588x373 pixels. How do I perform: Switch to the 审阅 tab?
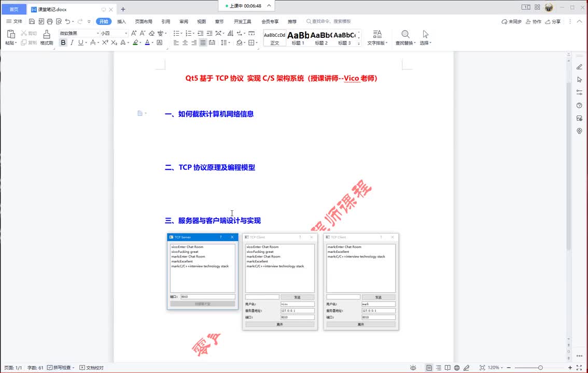coord(184,21)
